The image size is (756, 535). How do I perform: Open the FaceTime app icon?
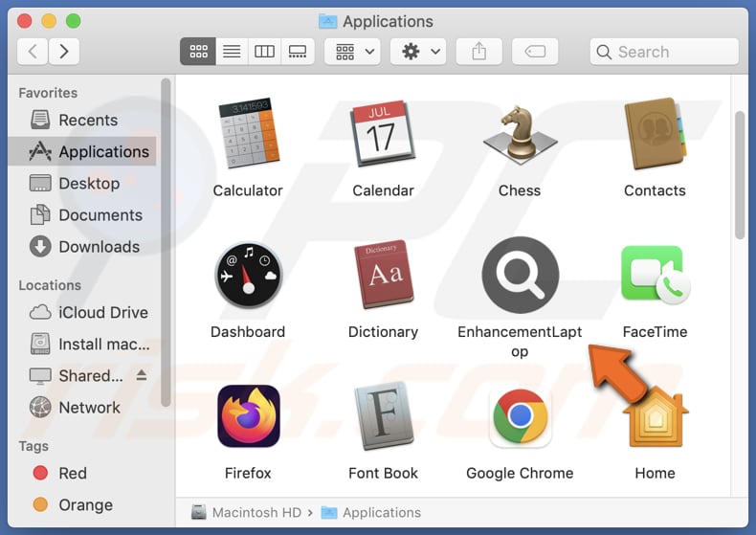[x=656, y=275]
